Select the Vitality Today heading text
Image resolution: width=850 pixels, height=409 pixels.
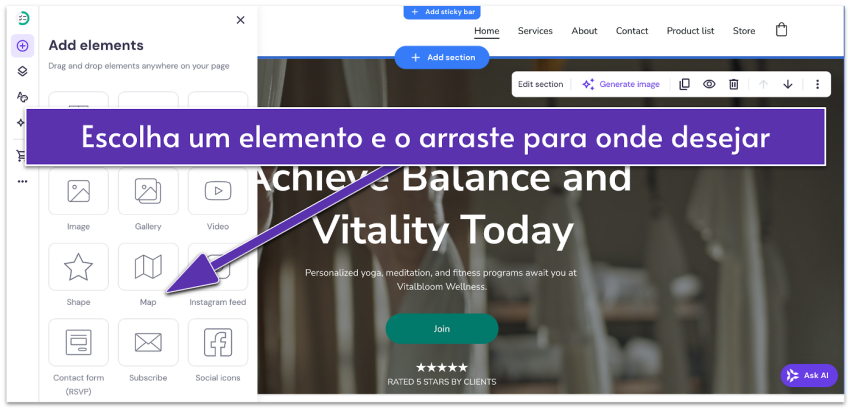[443, 230]
